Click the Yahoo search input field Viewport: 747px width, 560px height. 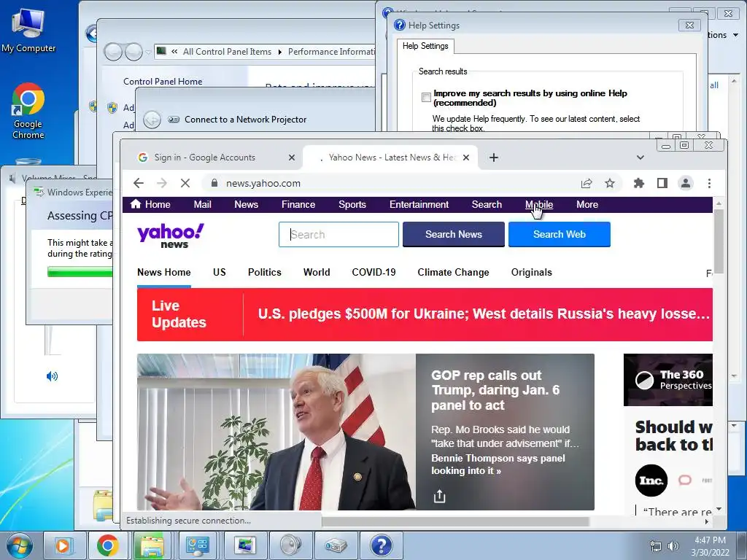pyautogui.click(x=338, y=234)
